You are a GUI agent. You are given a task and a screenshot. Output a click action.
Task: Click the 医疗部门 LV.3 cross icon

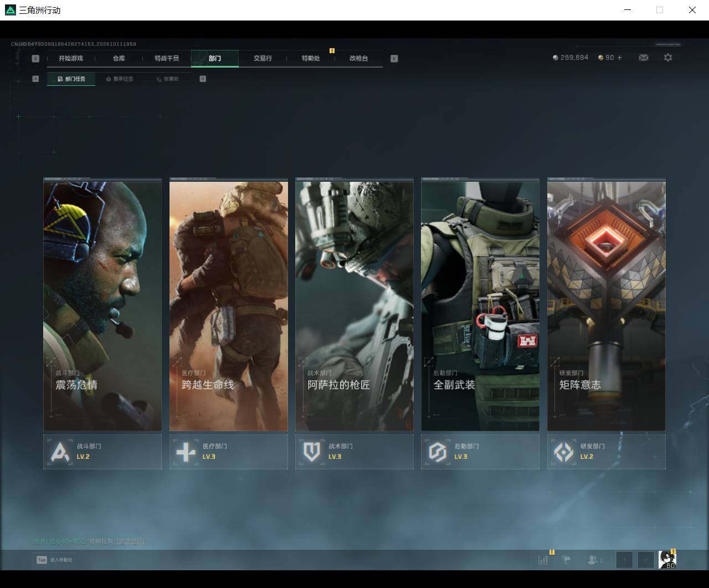click(x=186, y=452)
